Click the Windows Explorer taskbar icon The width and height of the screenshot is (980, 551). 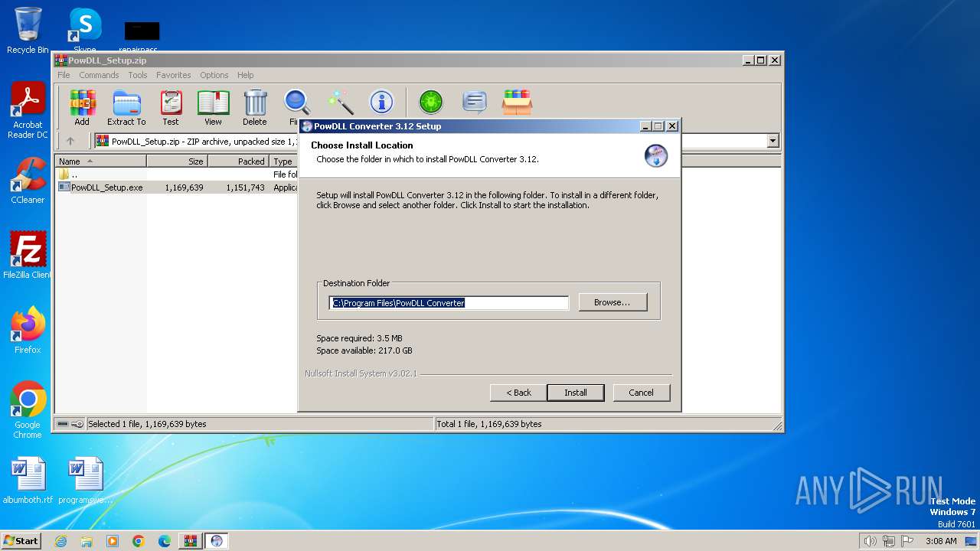point(87,541)
